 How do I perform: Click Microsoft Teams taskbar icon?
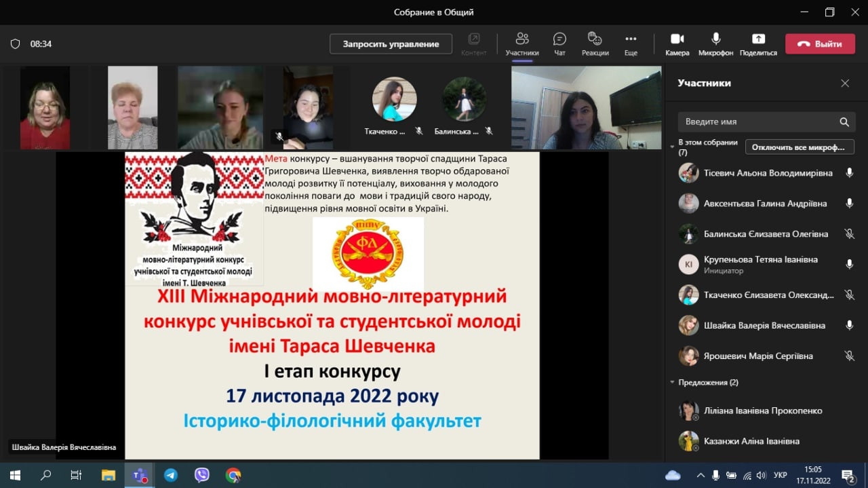click(x=140, y=475)
